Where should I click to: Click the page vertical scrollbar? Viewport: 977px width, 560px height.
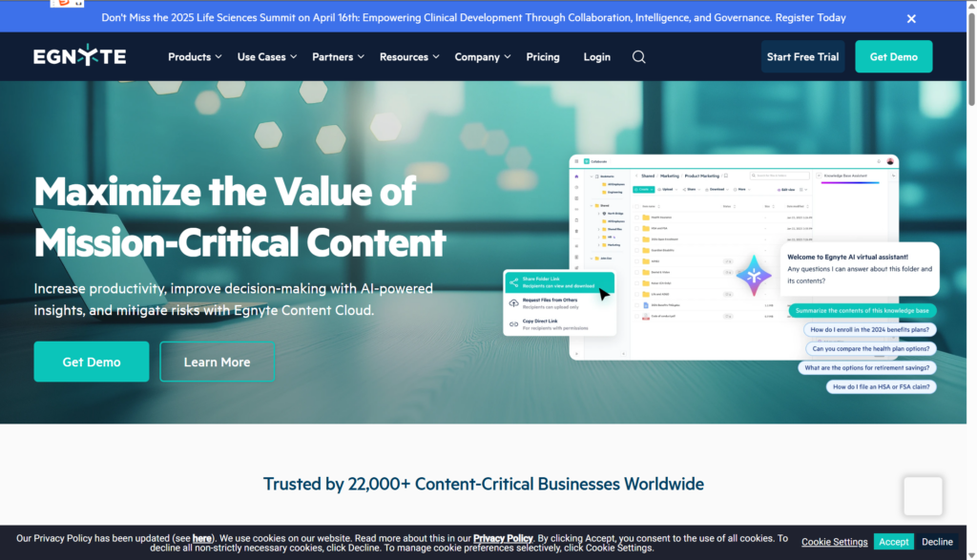point(970,286)
